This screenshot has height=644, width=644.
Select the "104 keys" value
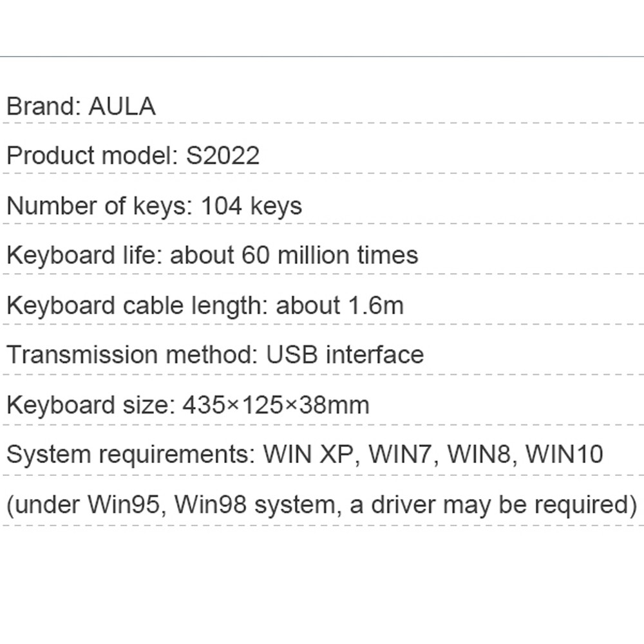pos(251,206)
